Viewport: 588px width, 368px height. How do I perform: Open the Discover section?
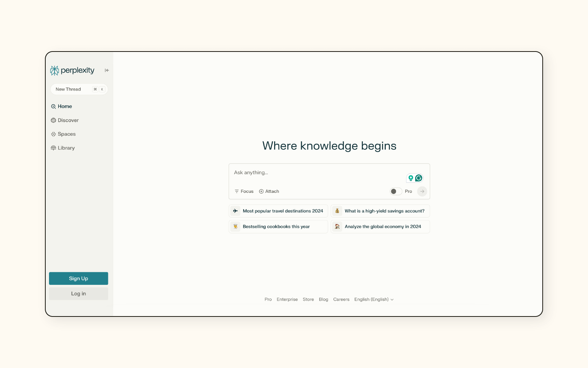(64, 120)
